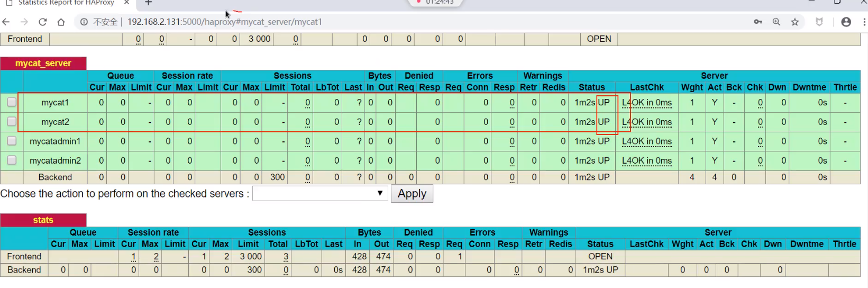Click the 1m2s UP status in stats Backend
868x288 pixels.
point(600,269)
